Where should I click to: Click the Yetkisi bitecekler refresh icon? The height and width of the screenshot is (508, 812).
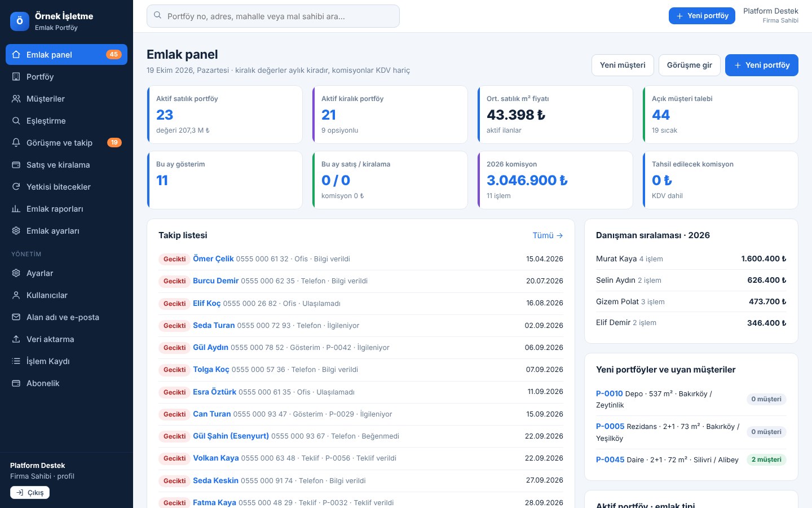(x=16, y=187)
